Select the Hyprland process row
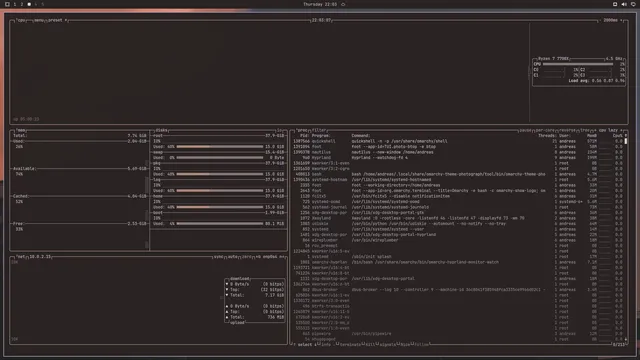Image resolution: width=640 pixels, height=360 pixels. (458, 158)
